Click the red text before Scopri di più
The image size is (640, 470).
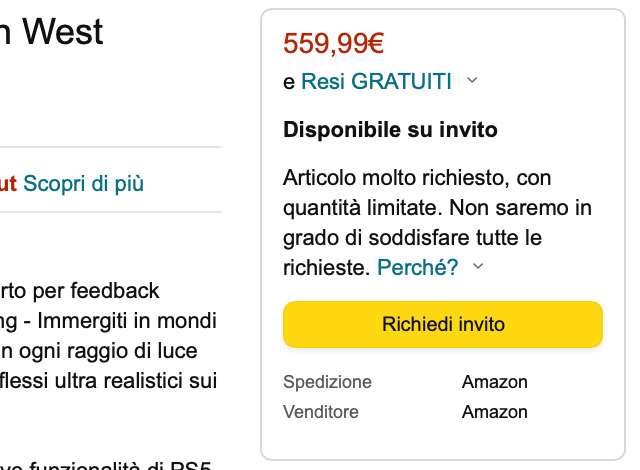click(x=9, y=184)
